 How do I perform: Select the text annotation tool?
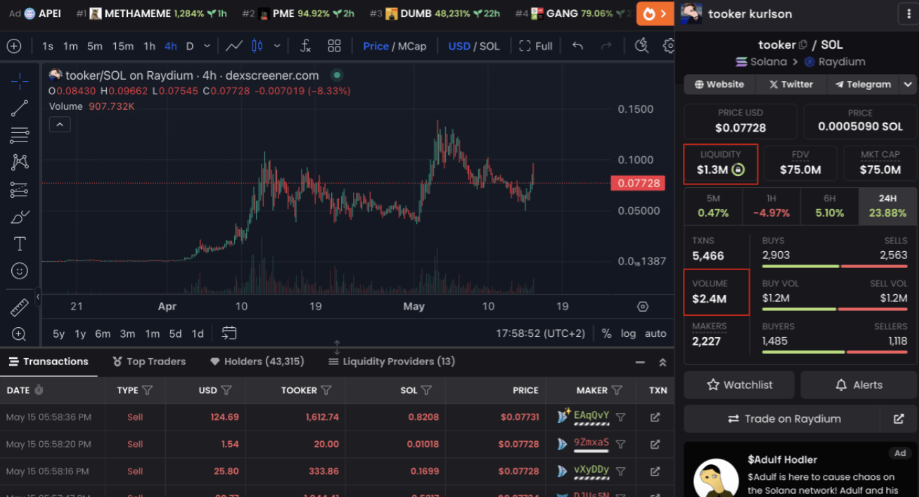(19, 244)
